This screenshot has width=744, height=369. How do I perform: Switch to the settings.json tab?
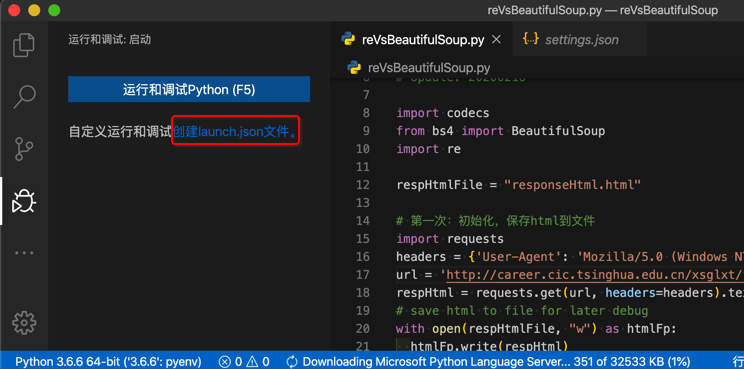click(581, 39)
